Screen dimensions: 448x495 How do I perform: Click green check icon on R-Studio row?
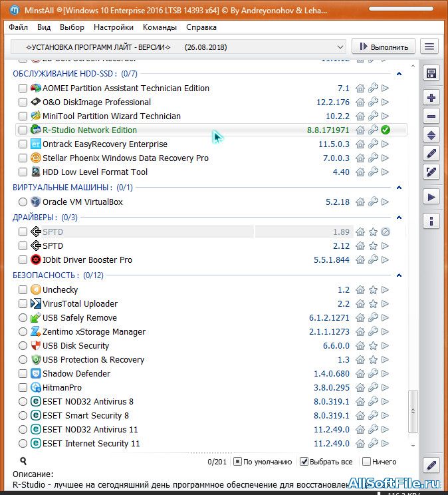point(386,130)
